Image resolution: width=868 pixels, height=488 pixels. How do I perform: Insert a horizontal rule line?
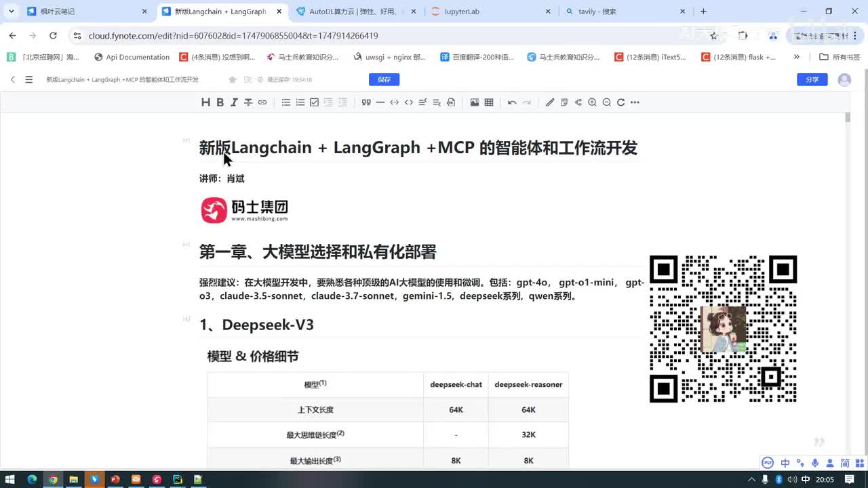coord(380,102)
